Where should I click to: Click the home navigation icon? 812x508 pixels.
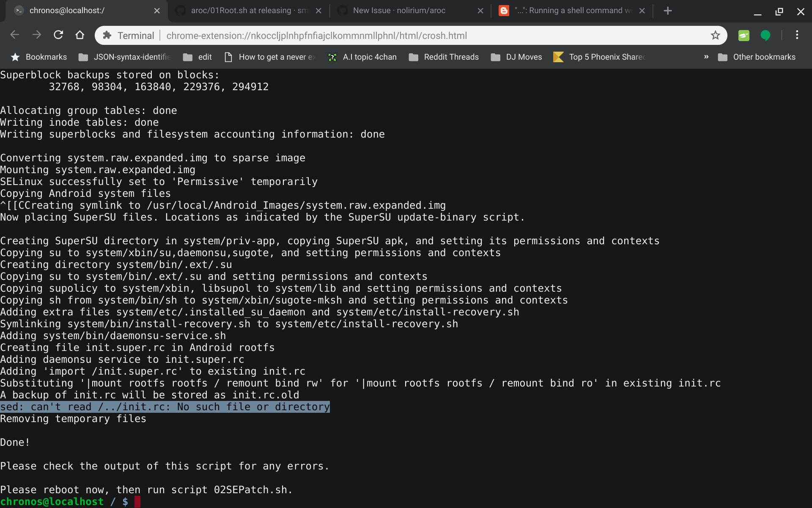pyautogui.click(x=80, y=36)
